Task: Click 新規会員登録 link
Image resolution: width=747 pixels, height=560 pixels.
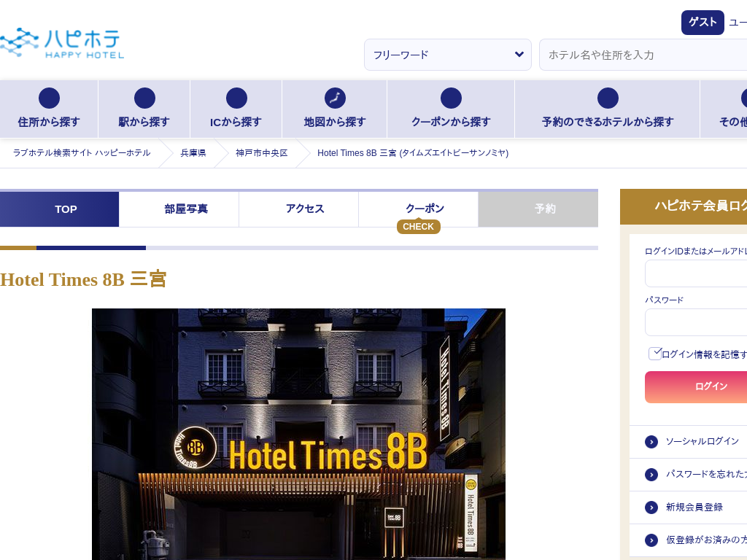Action: 694,507
